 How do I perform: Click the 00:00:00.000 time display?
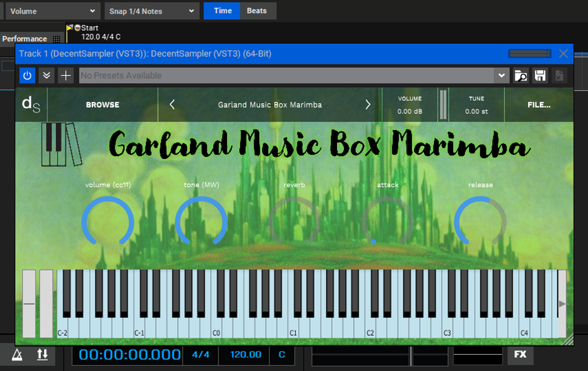pos(130,355)
